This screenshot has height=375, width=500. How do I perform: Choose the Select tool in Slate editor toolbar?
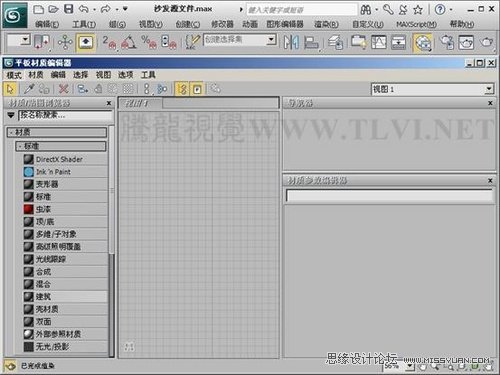click(10, 89)
